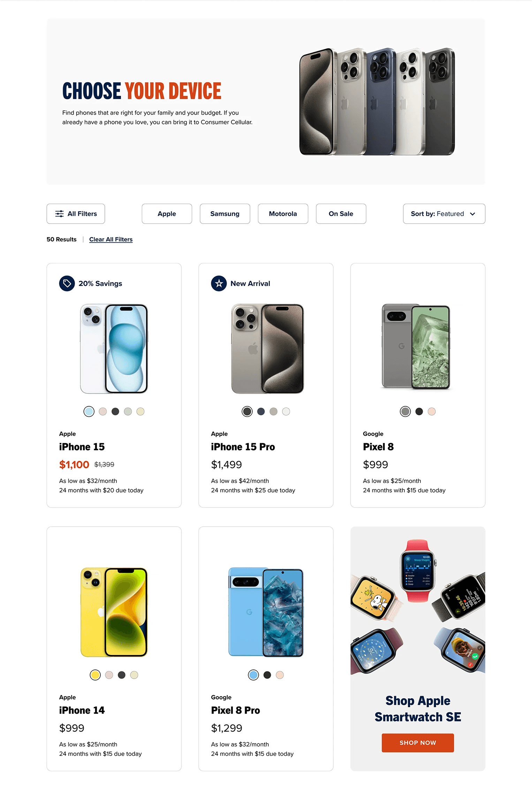Click the Clear All Filters link
Viewport: 532px width, 790px height.
click(x=111, y=239)
